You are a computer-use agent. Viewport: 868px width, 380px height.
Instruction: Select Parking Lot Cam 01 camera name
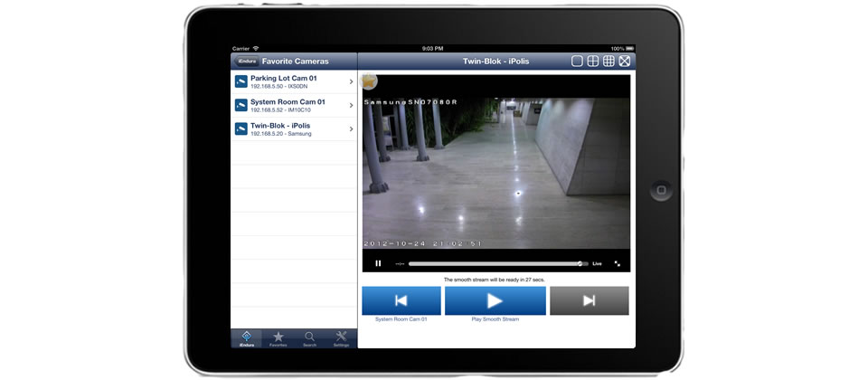(x=283, y=79)
